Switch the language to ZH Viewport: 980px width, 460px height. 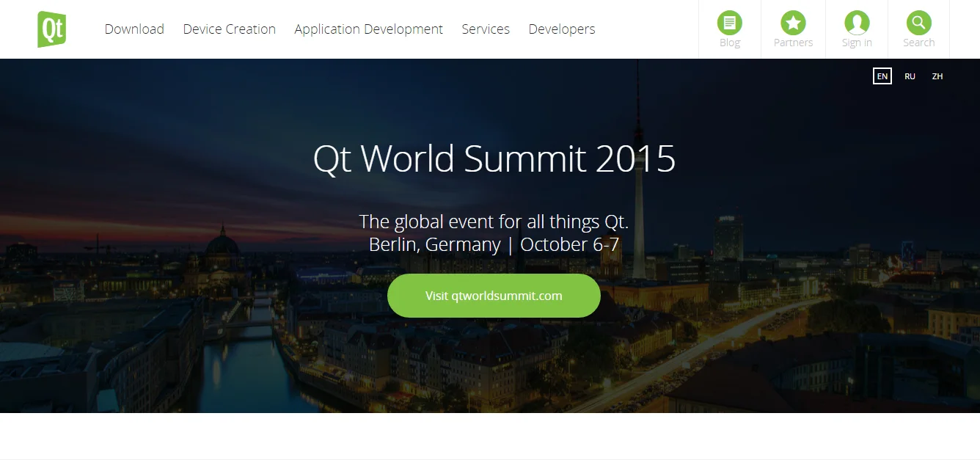[x=937, y=76]
